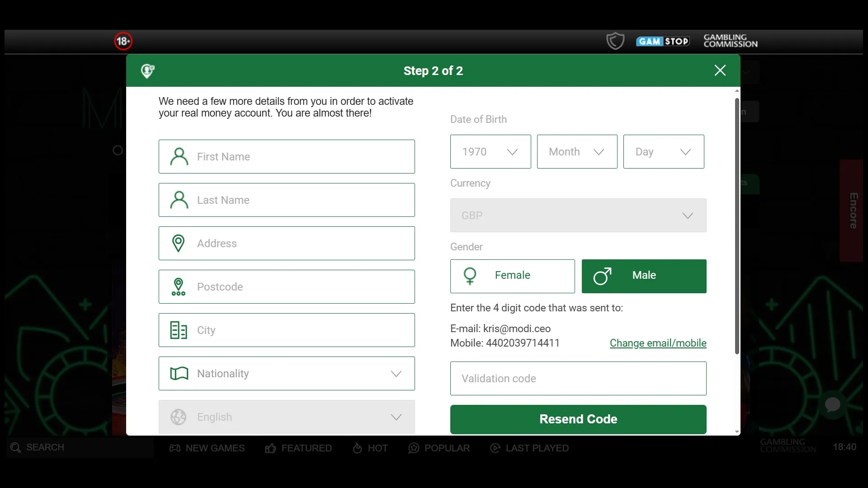Click the Change email/mobile link
Screen dimensions: 868x488
tap(658, 343)
